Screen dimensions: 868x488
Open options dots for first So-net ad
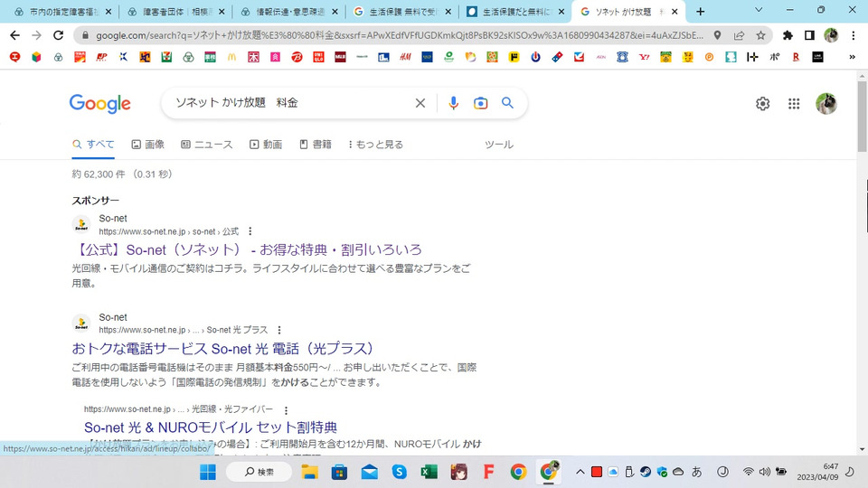[x=250, y=231]
